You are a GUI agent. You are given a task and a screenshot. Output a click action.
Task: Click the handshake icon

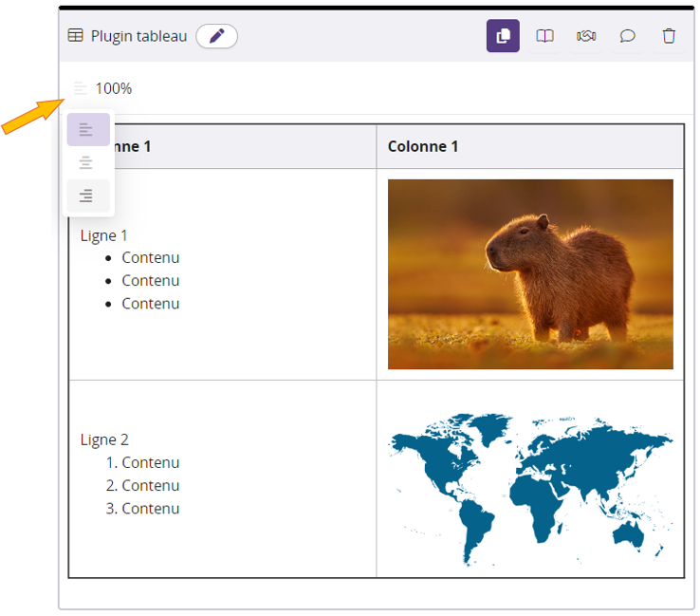pos(586,36)
